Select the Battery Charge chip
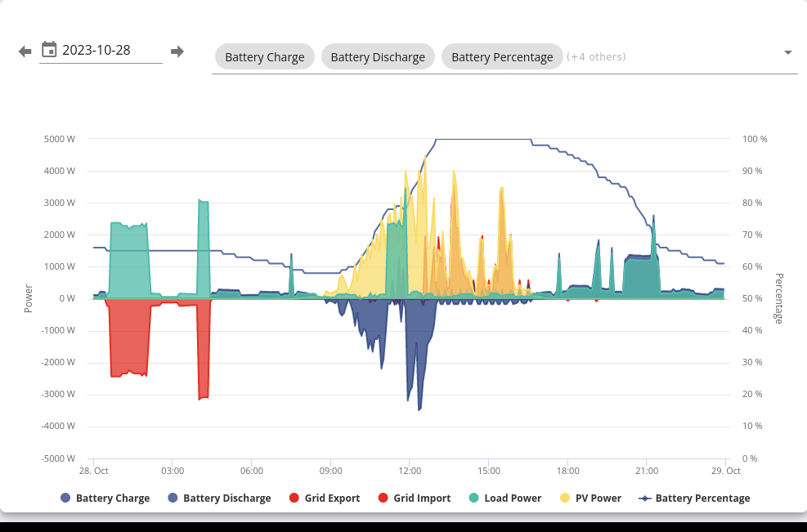 (265, 56)
